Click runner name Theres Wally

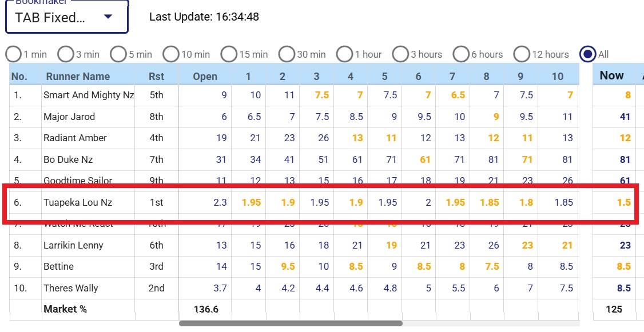[71, 288]
